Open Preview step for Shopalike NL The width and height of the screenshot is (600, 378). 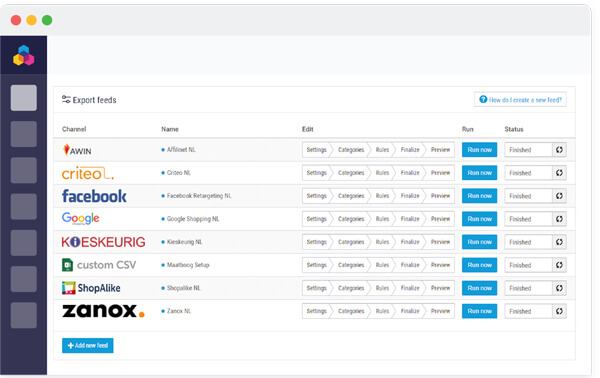pyautogui.click(x=440, y=288)
